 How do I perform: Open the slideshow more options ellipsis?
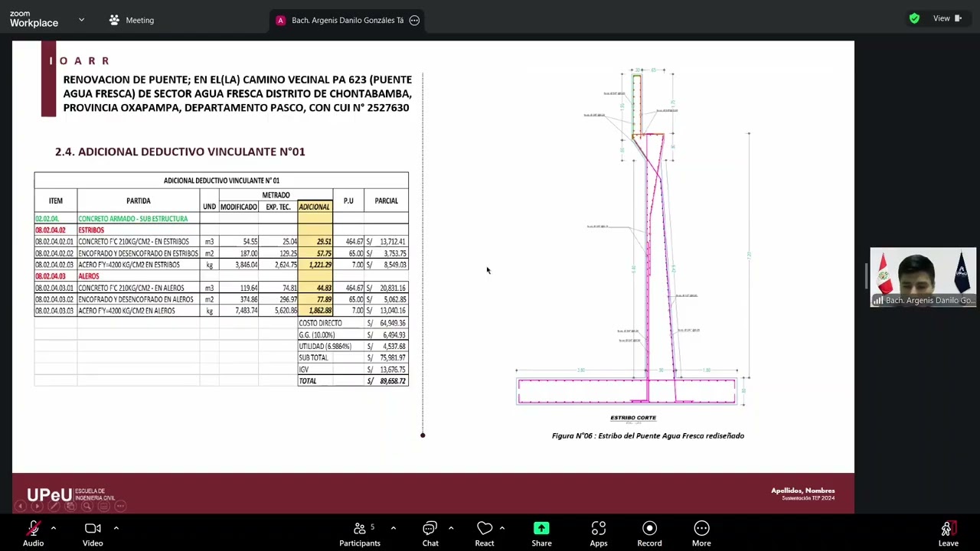coord(121,506)
